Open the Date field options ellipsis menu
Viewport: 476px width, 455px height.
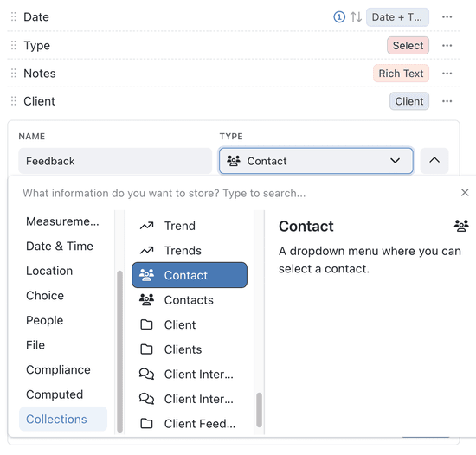447,17
